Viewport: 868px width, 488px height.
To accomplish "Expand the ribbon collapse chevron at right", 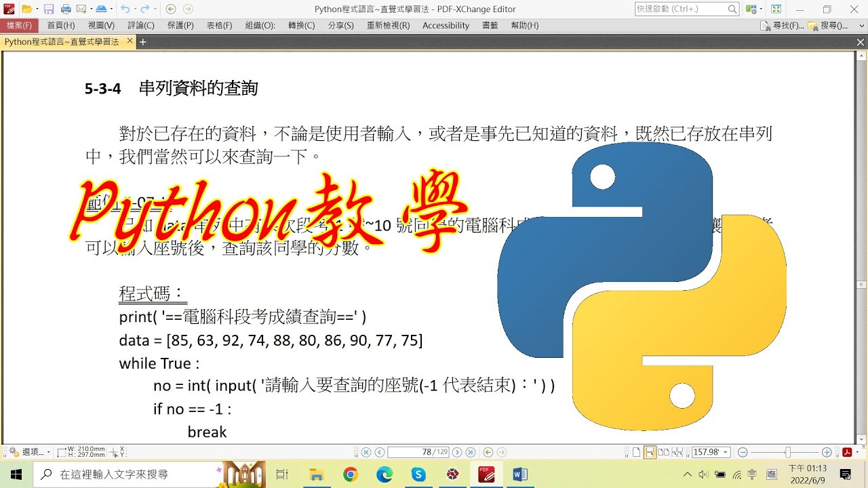I will click(x=861, y=26).
